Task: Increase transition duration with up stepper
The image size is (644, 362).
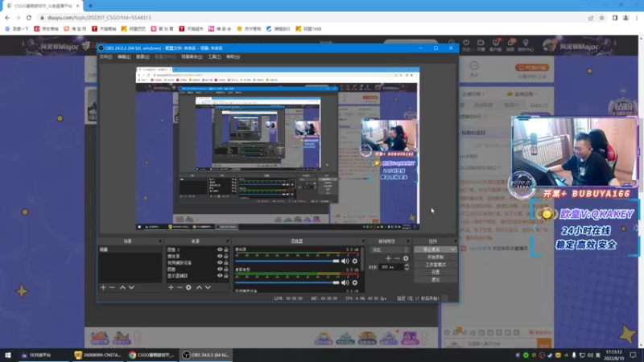Action: coord(407,265)
